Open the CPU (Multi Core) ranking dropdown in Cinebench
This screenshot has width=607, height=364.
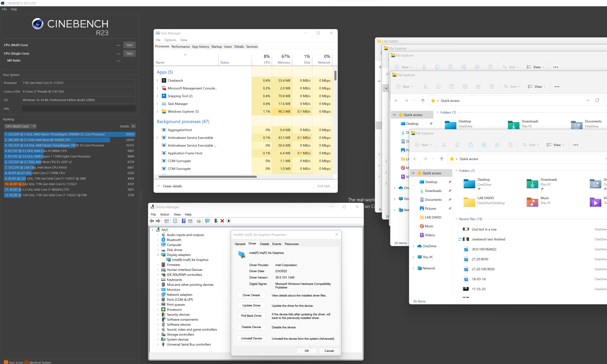point(20,126)
